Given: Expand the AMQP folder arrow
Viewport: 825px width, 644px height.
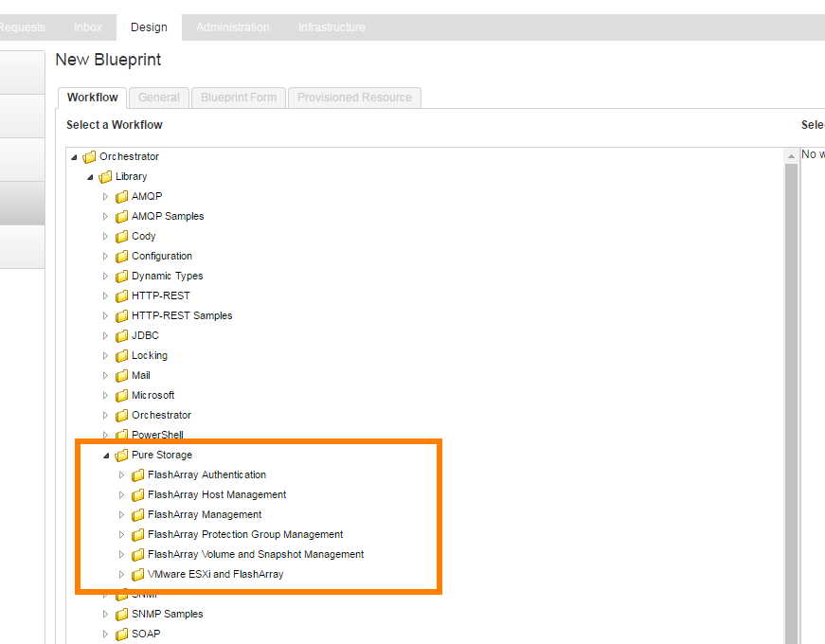Looking at the screenshot, I should [105, 197].
